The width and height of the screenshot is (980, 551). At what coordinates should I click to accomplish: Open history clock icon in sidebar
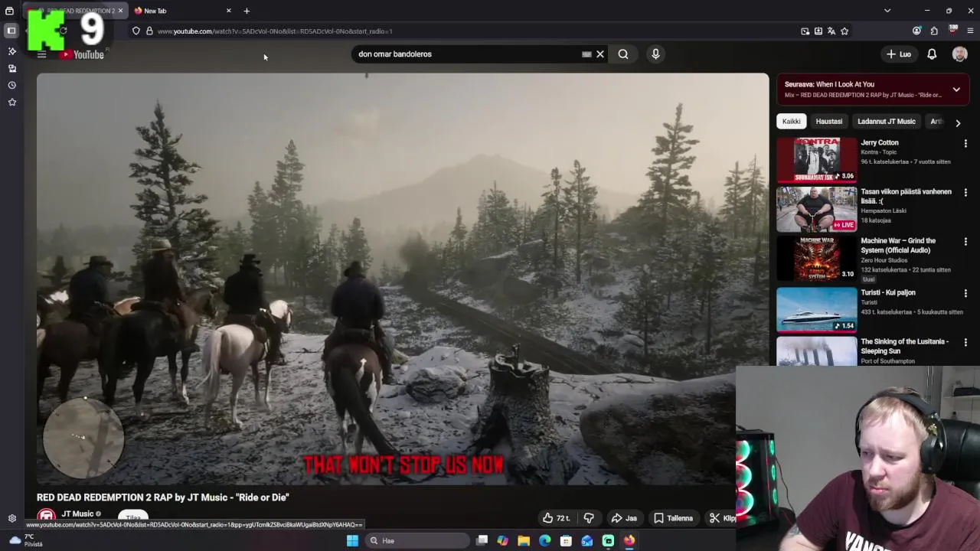point(11,85)
